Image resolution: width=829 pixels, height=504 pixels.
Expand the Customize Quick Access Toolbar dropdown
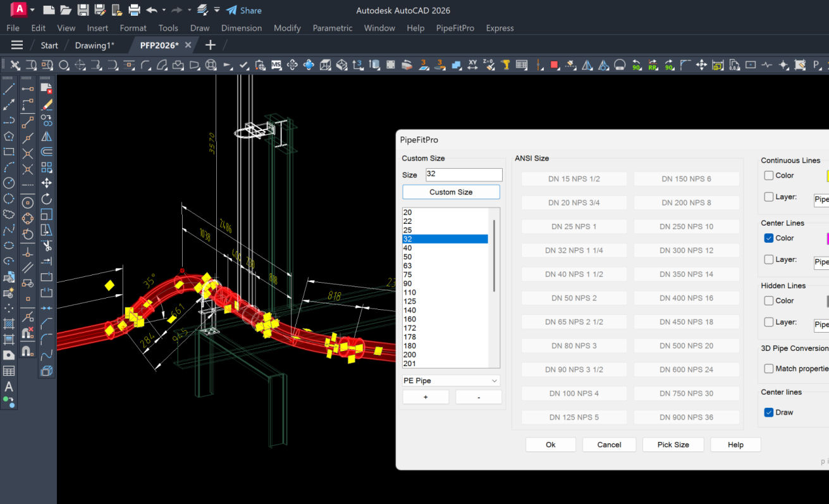coord(217,10)
